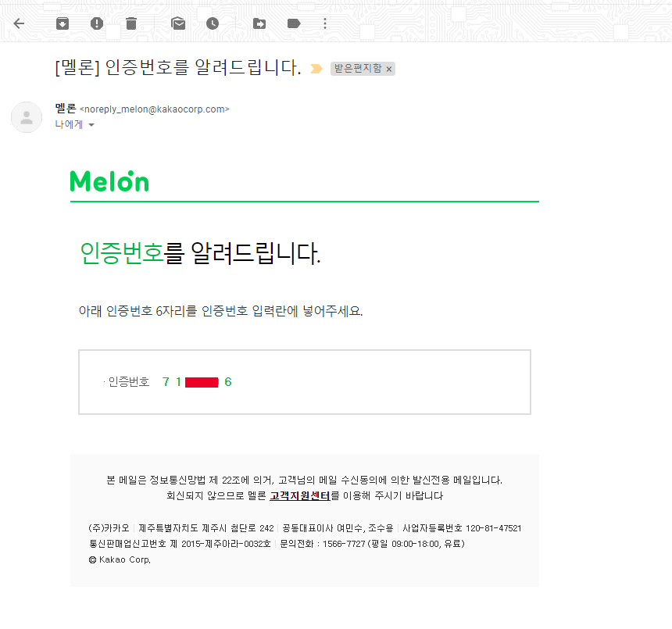Click the green Melon logo
This screenshot has height=629, width=672.
click(109, 180)
